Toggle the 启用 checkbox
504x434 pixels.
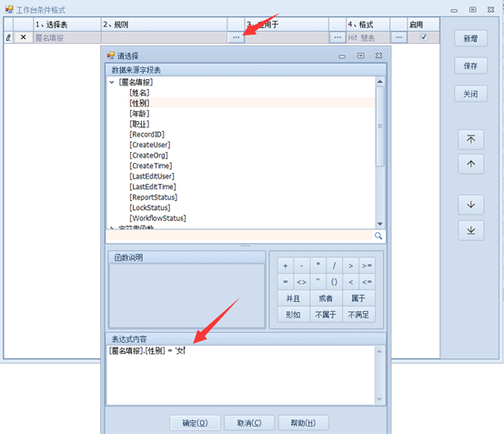coord(424,37)
